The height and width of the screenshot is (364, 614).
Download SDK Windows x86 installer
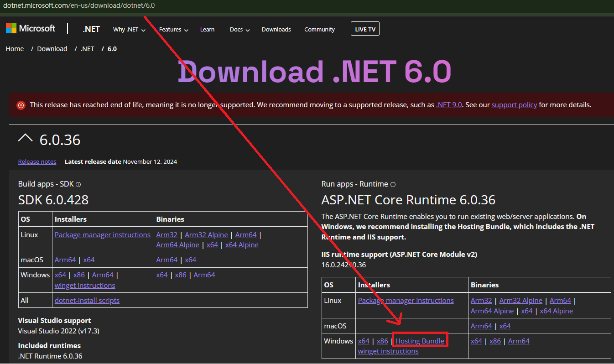79,275
